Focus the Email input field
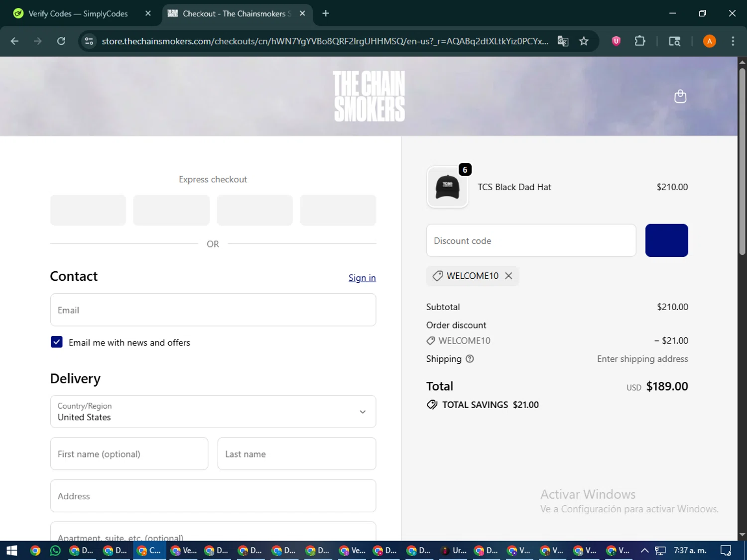The height and width of the screenshot is (560, 747). (213, 310)
